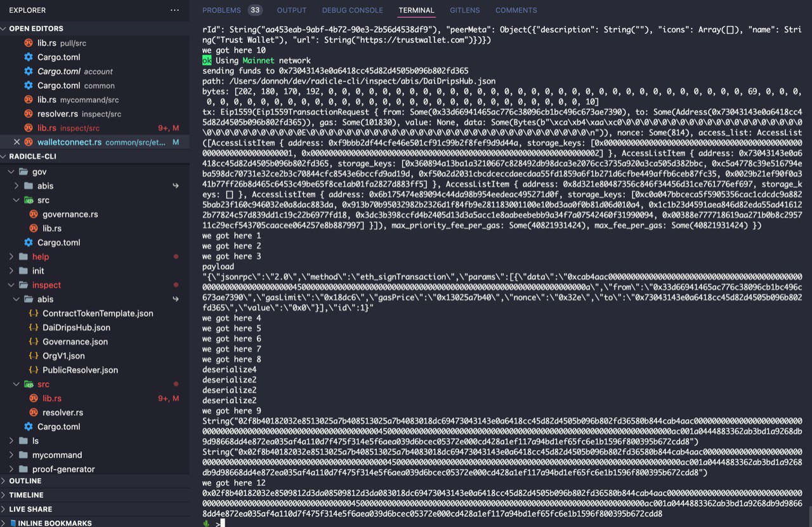Click Rust icon of resolver.rs inspect/src editor

point(28,114)
